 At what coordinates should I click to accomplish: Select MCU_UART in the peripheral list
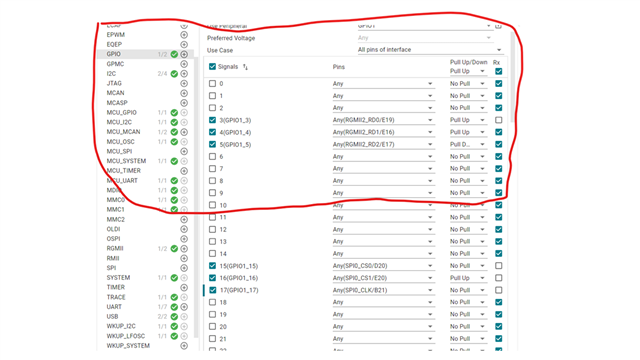(122, 180)
